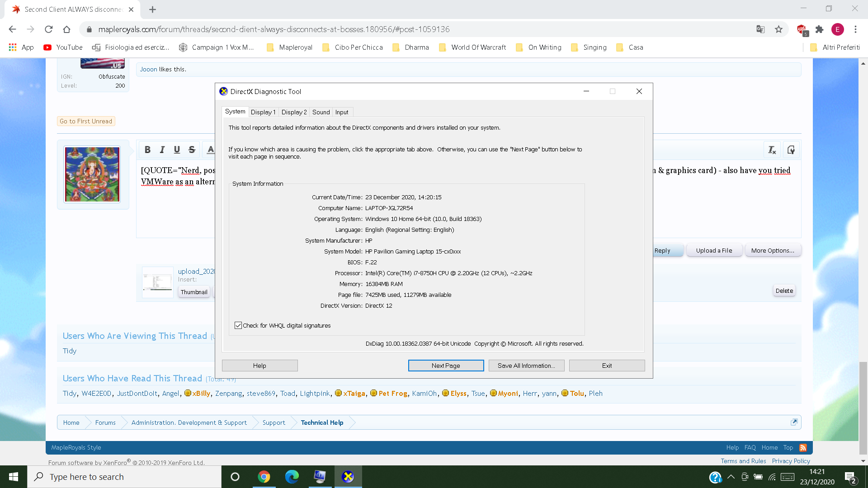Toggle italic formatting in the editor

click(162, 150)
